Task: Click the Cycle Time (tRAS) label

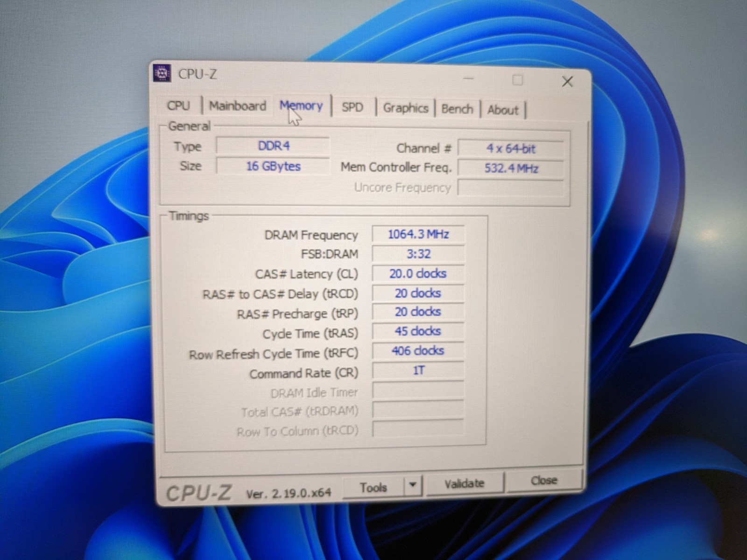Action: (310, 334)
